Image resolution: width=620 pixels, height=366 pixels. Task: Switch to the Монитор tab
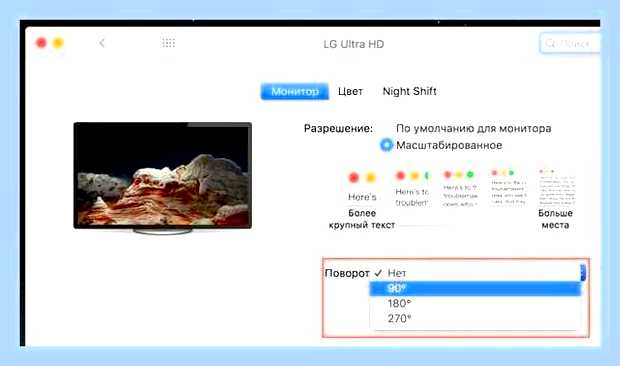tap(295, 91)
